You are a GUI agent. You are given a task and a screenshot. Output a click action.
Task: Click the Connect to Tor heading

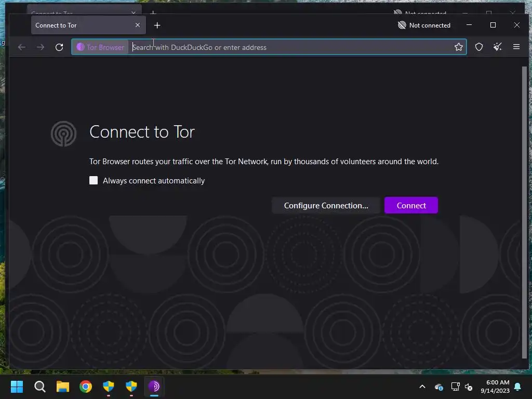pyautogui.click(x=142, y=132)
